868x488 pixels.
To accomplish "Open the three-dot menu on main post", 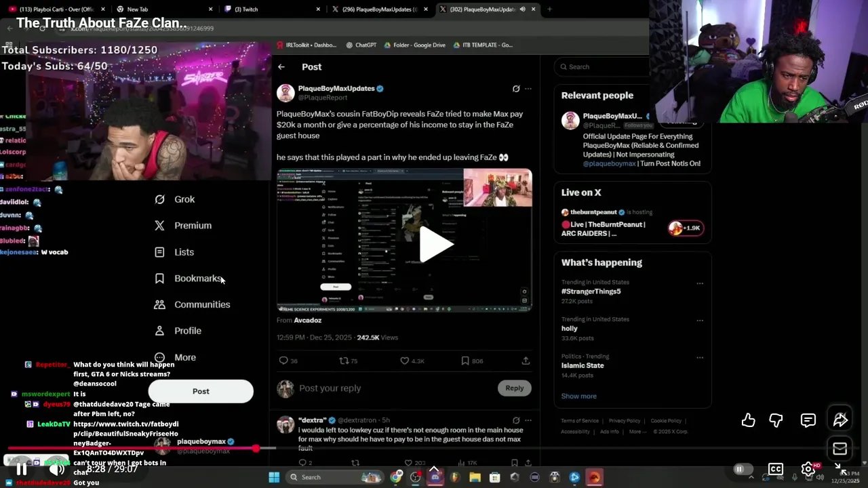I will pos(528,89).
